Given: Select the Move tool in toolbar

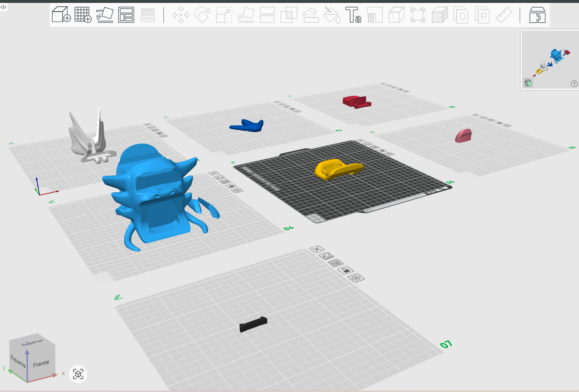Looking at the screenshot, I should (x=181, y=15).
